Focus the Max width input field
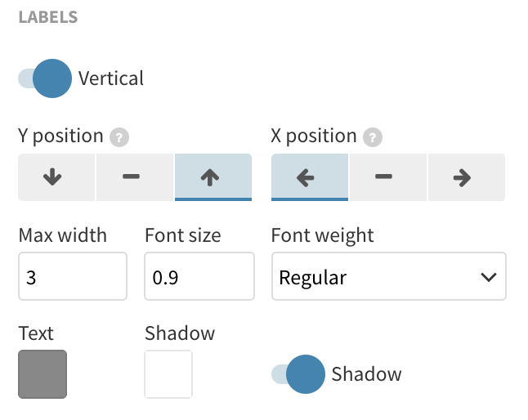 (73, 276)
